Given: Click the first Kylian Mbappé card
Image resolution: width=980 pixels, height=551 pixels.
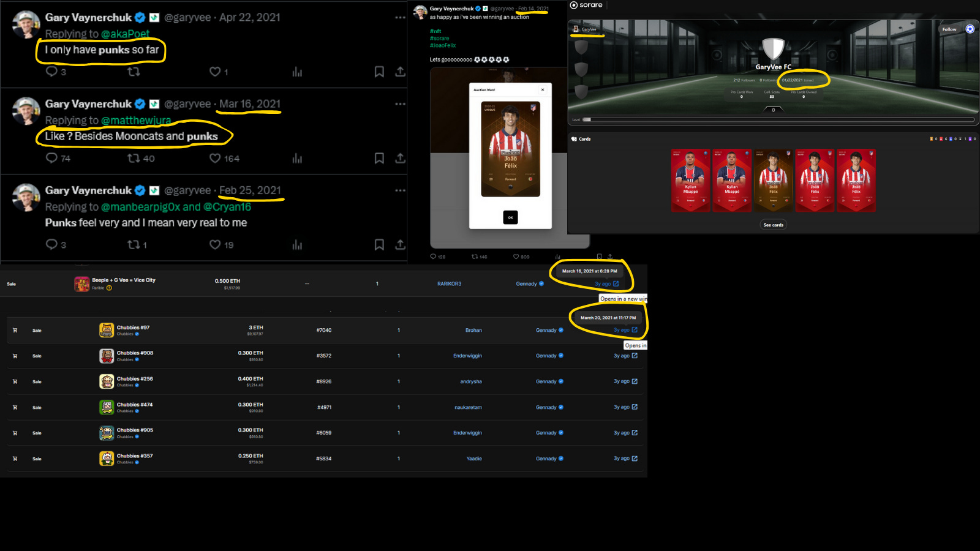Looking at the screenshot, I should [690, 181].
